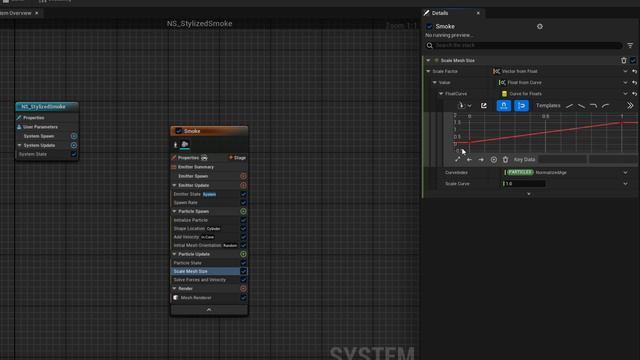The height and width of the screenshot is (360, 640).
Task: Disable the Particle State module
Action: click(243, 263)
